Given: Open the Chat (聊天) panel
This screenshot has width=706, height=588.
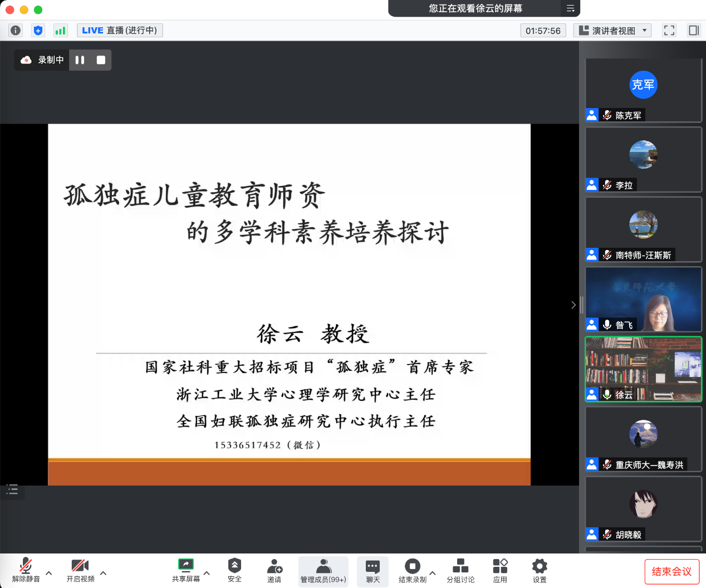Looking at the screenshot, I should tap(372, 571).
